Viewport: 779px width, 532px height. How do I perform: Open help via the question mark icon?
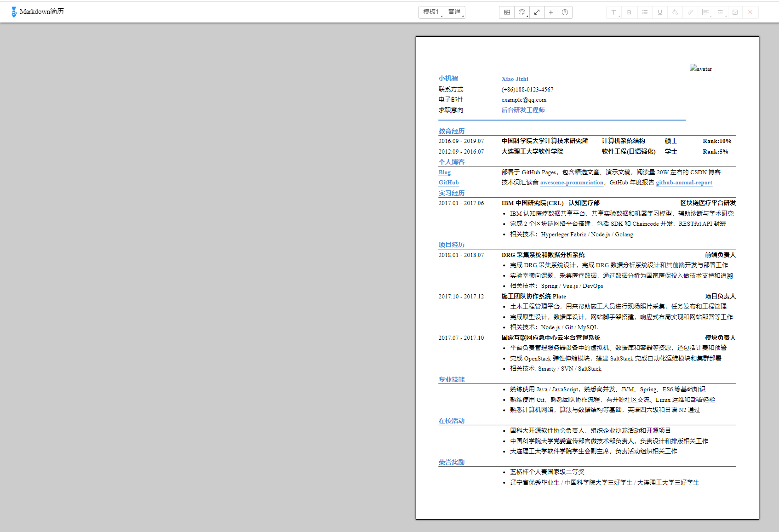[x=565, y=12]
